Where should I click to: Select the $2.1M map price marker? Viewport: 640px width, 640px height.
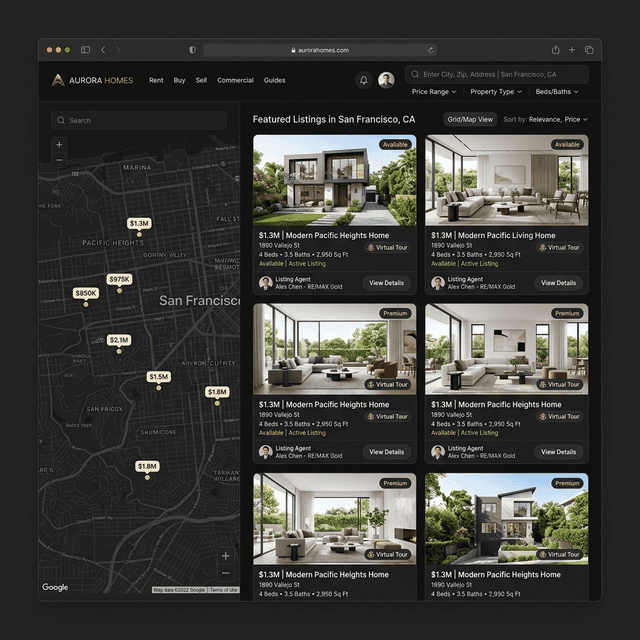[x=119, y=340]
